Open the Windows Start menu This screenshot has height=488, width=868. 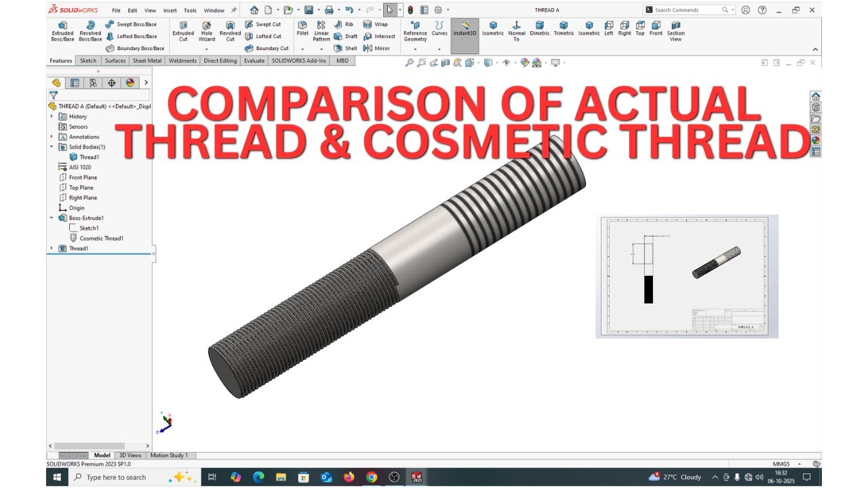(x=57, y=477)
